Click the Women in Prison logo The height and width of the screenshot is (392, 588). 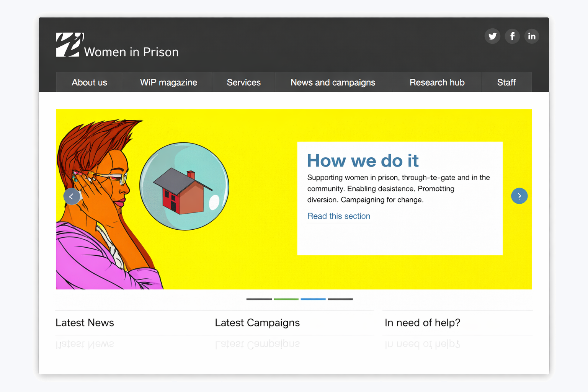coord(70,45)
